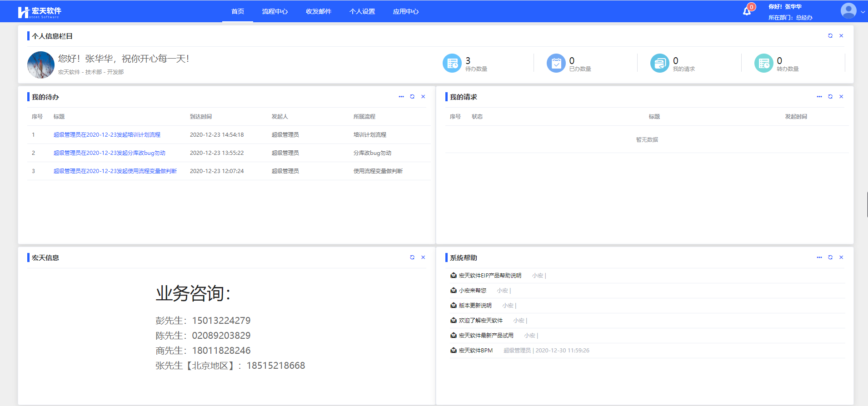
Task: Open the 收发邮件 menu
Action: tap(319, 11)
